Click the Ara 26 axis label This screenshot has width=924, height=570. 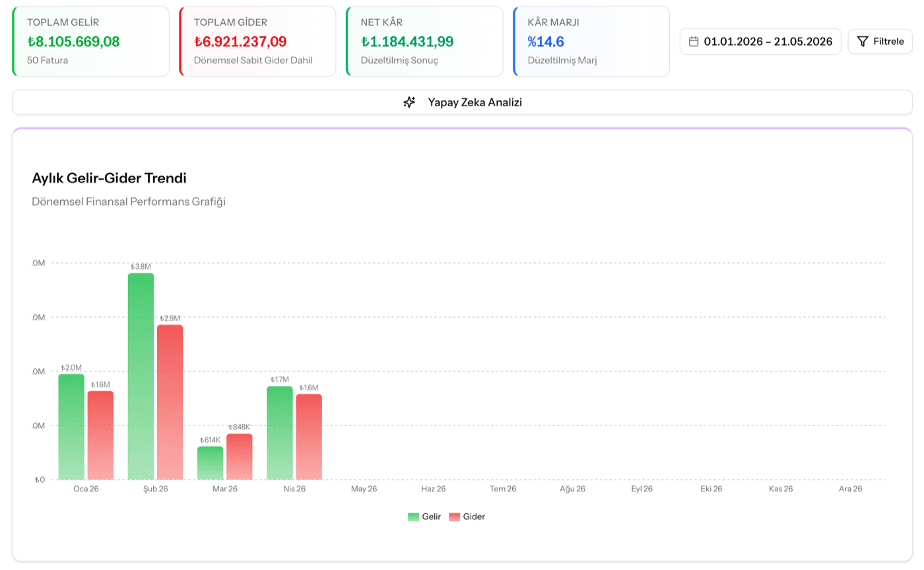click(850, 489)
